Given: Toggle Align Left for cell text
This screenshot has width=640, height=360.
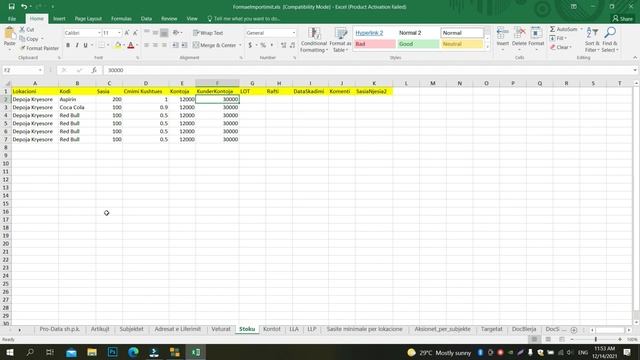Looking at the screenshot, I should [x=146, y=45].
